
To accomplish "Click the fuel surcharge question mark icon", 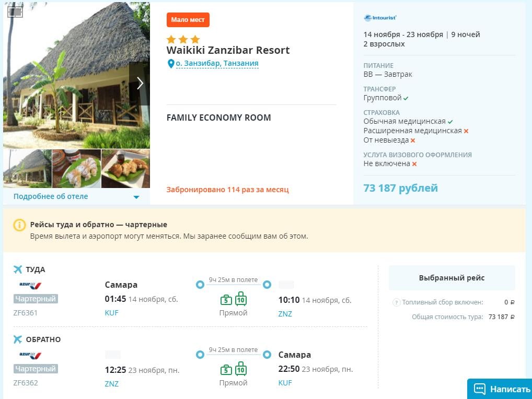I will pyautogui.click(x=397, y=302).
